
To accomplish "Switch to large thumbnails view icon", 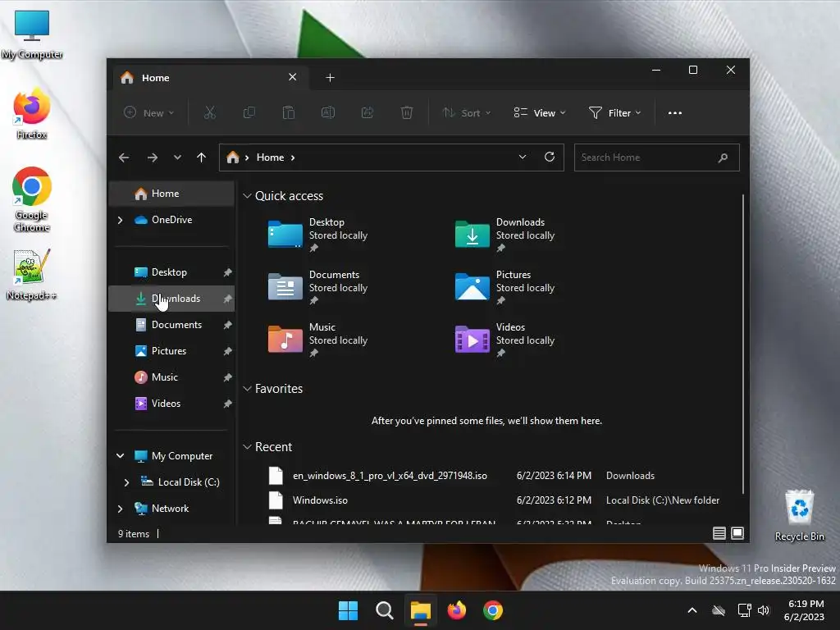I will 737,533.
